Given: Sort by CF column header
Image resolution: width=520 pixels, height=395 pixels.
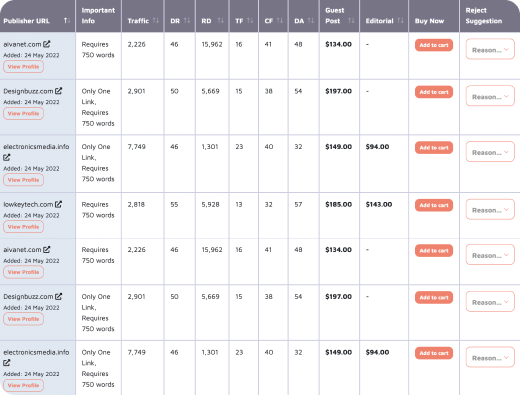Looking at the screenshot, I should 274,21.
